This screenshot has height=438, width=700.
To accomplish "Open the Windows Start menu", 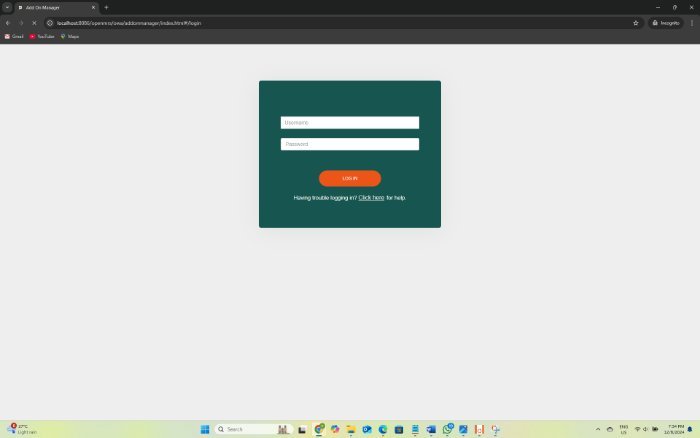I will click(x=205, y=429).
